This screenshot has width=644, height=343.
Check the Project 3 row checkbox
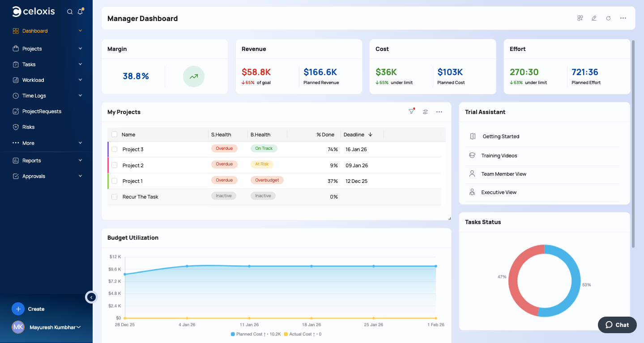point(115,149)
